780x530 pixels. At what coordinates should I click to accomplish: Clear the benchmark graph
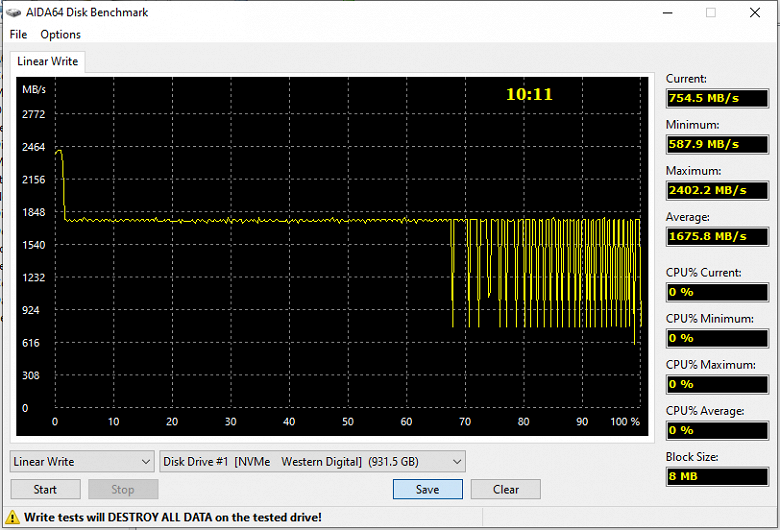coord(505,489)
